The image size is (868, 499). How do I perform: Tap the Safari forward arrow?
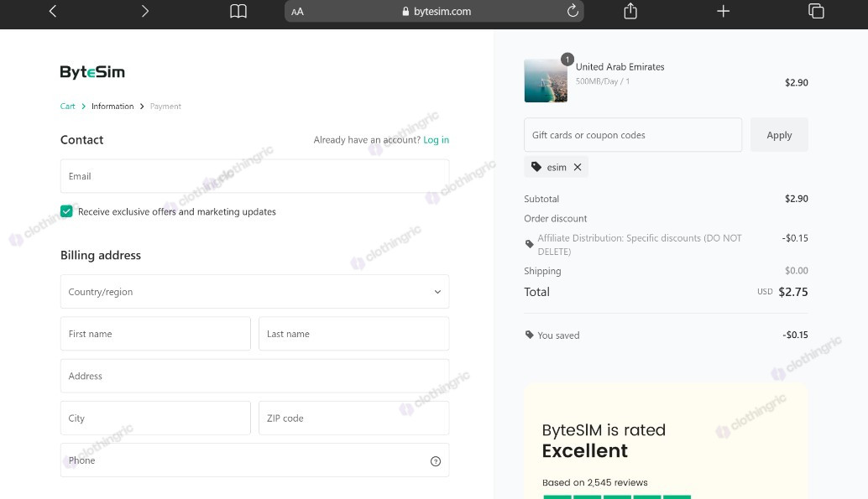click(144, 11)
